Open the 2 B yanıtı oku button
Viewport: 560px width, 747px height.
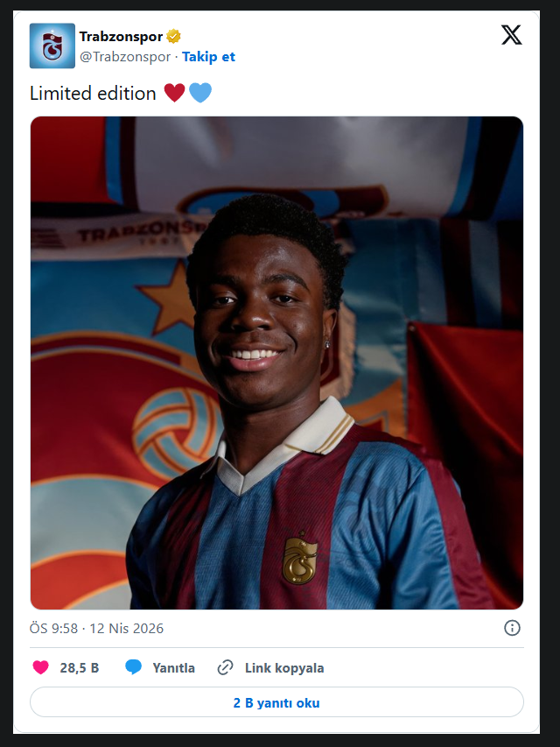pyautogui.click(x=276, y=702)
